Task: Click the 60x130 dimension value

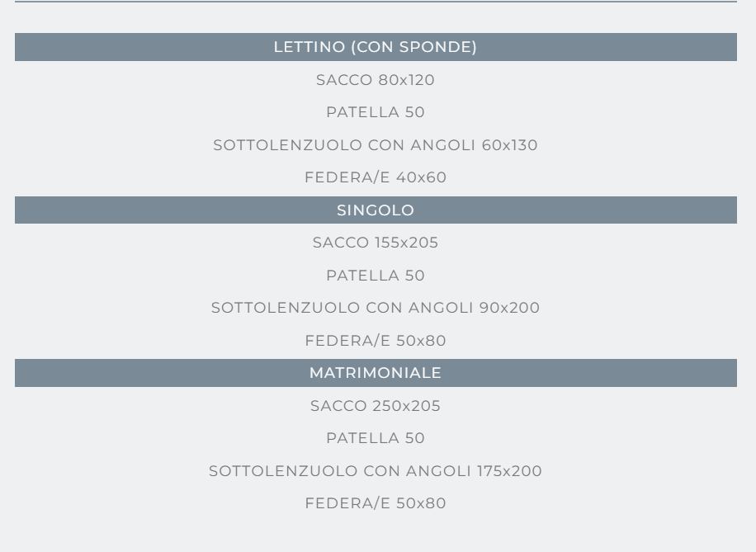Action: (x=509, y=144)
